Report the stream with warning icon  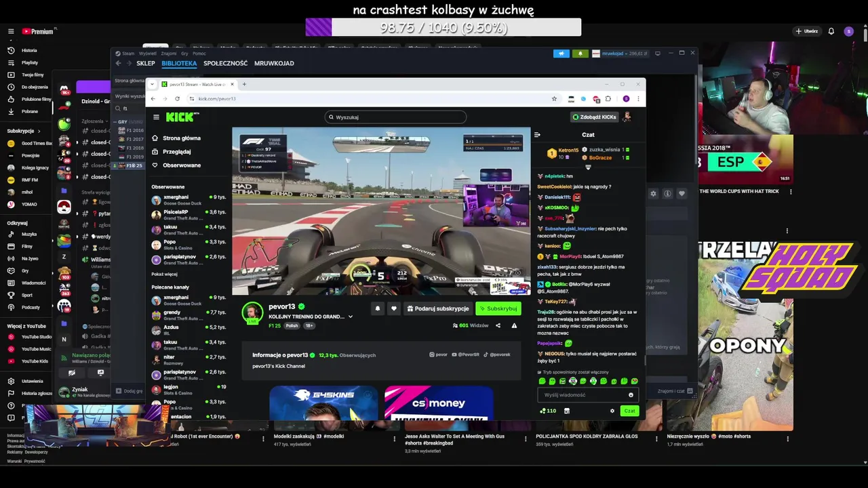[x=514, y=326]
